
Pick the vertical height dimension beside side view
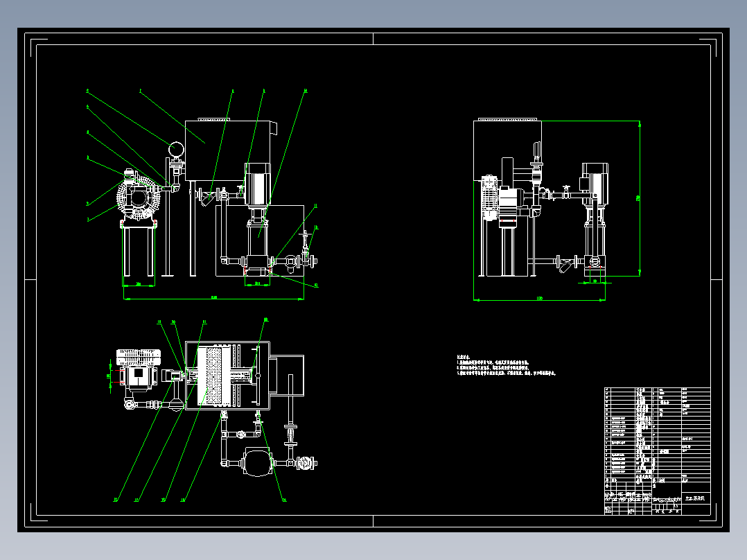pos(640,198)
